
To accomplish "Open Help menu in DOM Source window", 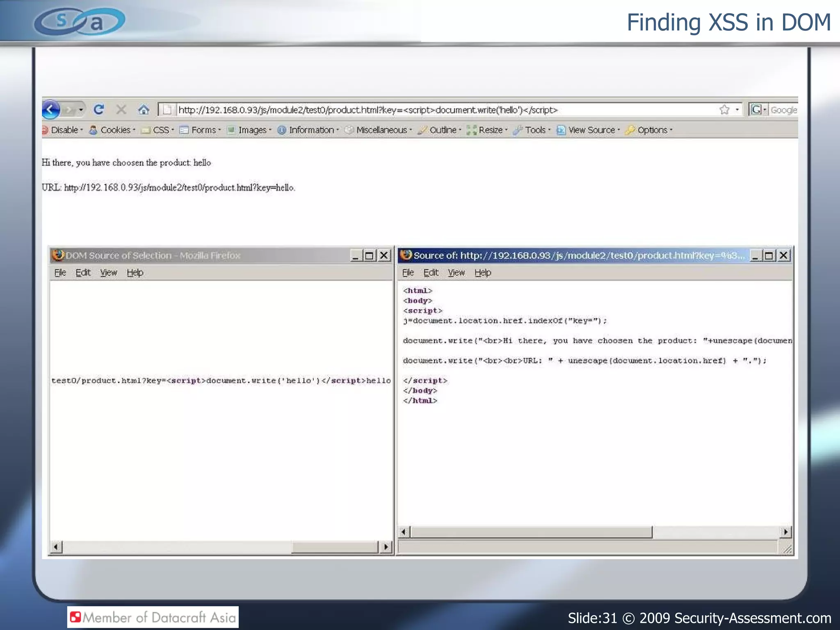I will [135, 272].
